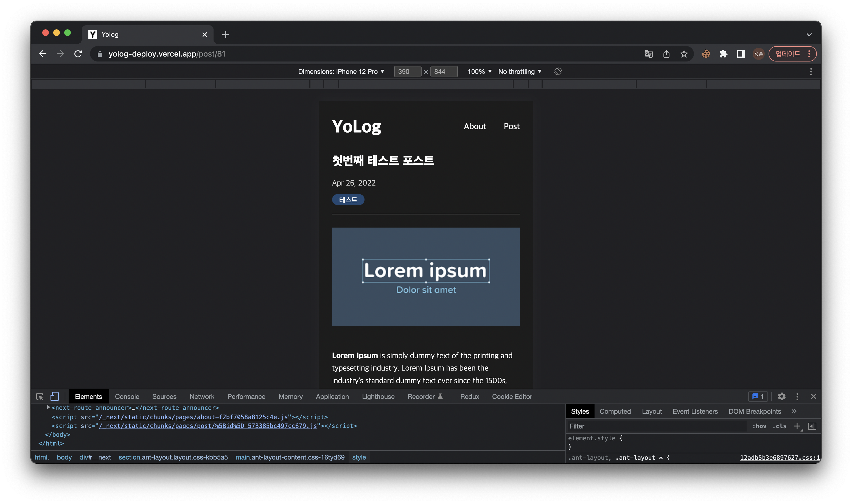Switch to the Network tab

(x=202, y=396)
